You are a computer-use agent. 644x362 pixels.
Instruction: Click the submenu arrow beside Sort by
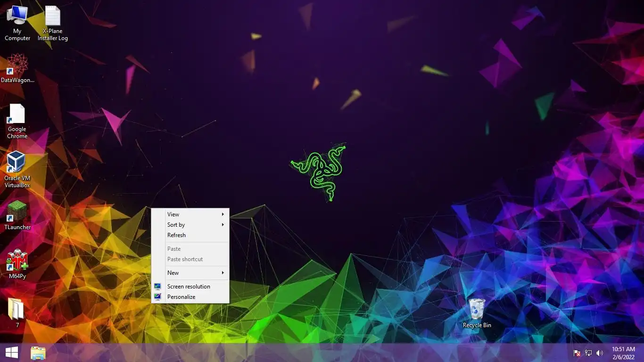click(x=223, y=225)
